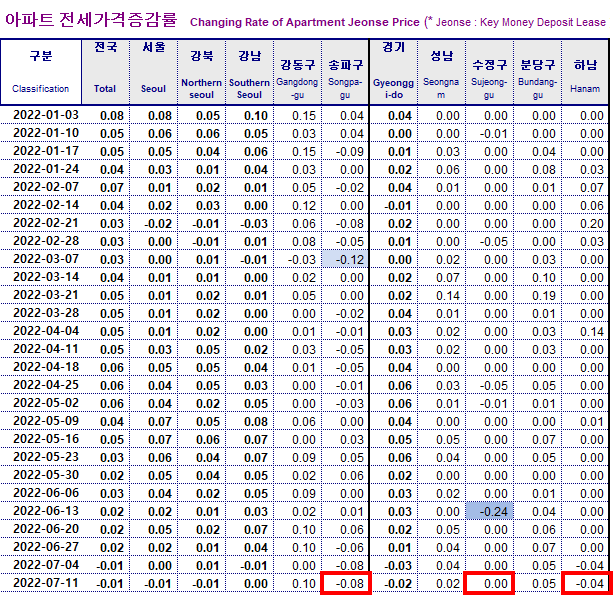Select the 전국 Total column header
Image resolution: width=613 pixels, height=595 pixels.
(105, 72)
